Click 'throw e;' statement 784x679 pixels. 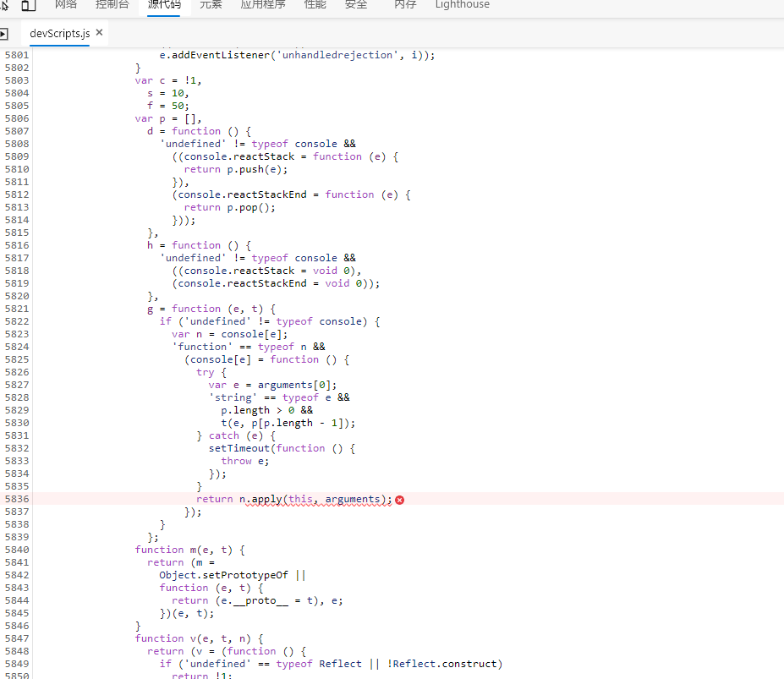coord(245,461)
